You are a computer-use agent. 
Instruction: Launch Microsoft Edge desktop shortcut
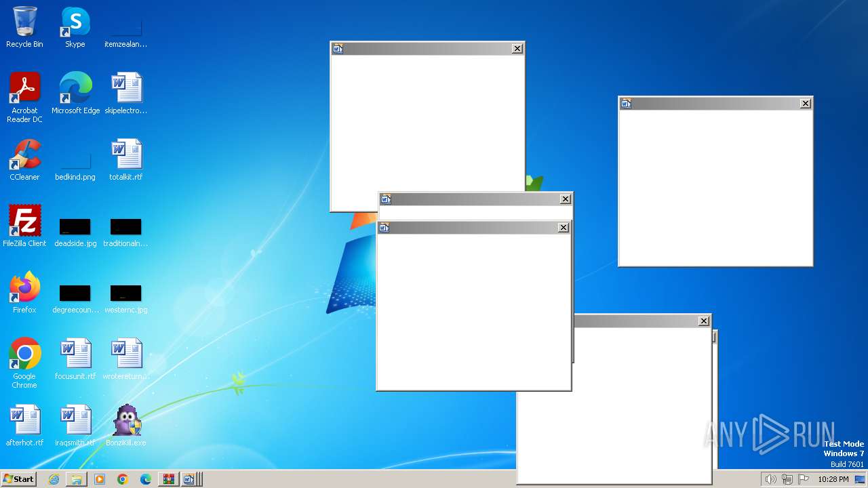tap(75, 93)
